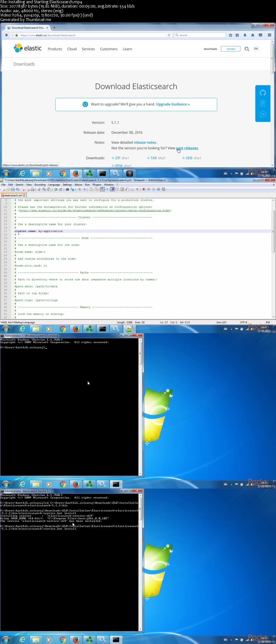
Task: Open the Encoding menu in Notepad++
Action: pos(40,185)
